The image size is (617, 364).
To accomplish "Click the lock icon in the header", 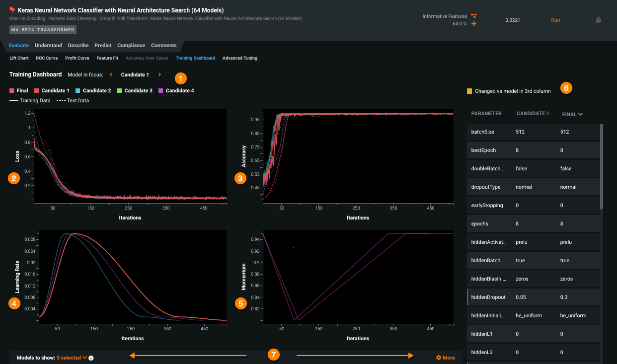I will click(599, 20).
